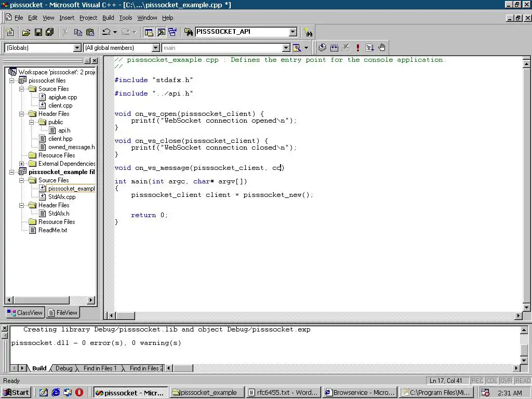Viewport: 532px width, 399px height.
Task: Click the Window List toolbar icon
Action: pyautogui.click(x=172, y=32)
